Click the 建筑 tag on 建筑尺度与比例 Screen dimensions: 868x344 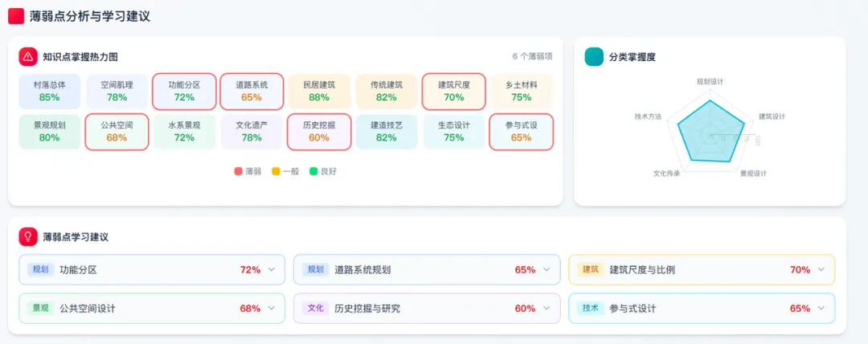[591, 270]
